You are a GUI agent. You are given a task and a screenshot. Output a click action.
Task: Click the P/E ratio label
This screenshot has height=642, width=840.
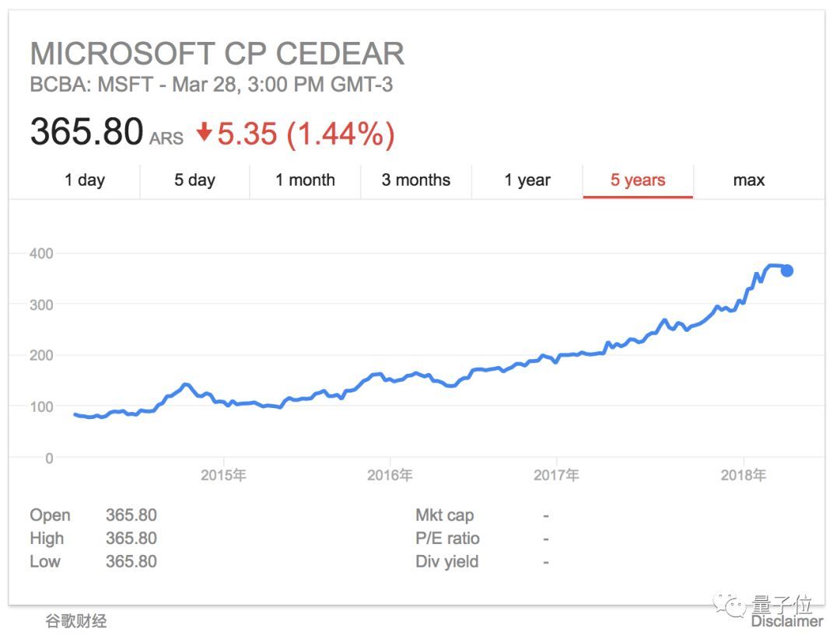click(447, 539)
